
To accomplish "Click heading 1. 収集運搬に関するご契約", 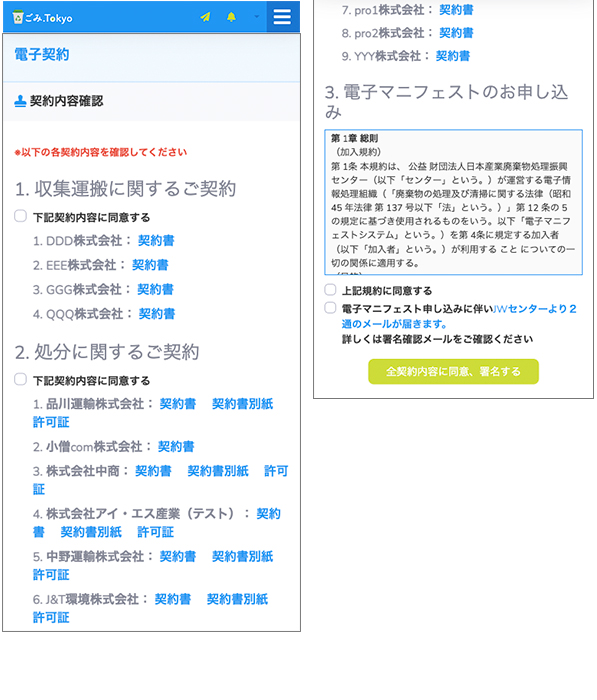I will coord(125,188).
